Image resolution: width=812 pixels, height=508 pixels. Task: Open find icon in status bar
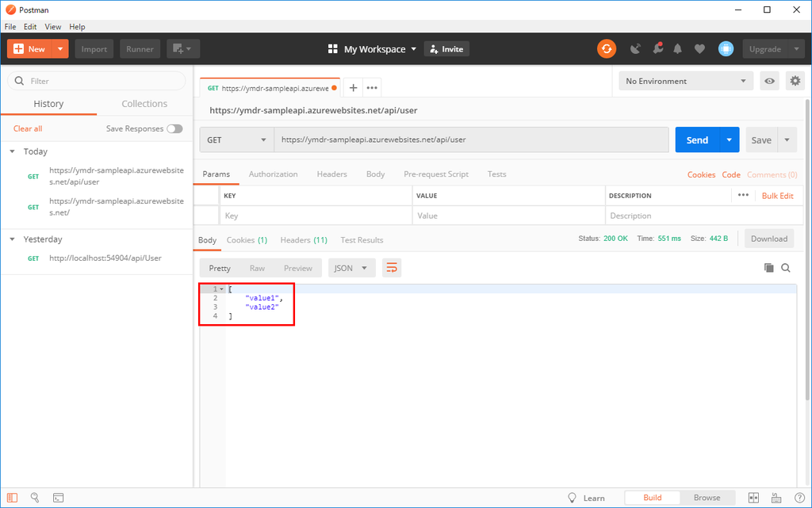tap(35, 498)
